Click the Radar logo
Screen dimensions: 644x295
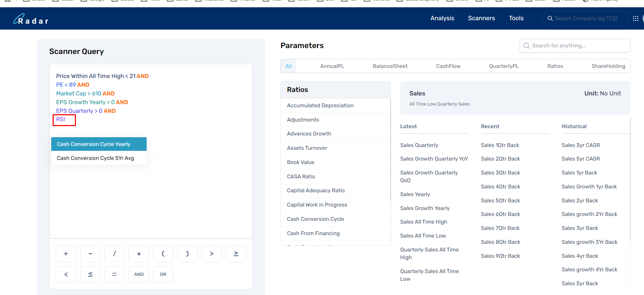tap(31, 19)
